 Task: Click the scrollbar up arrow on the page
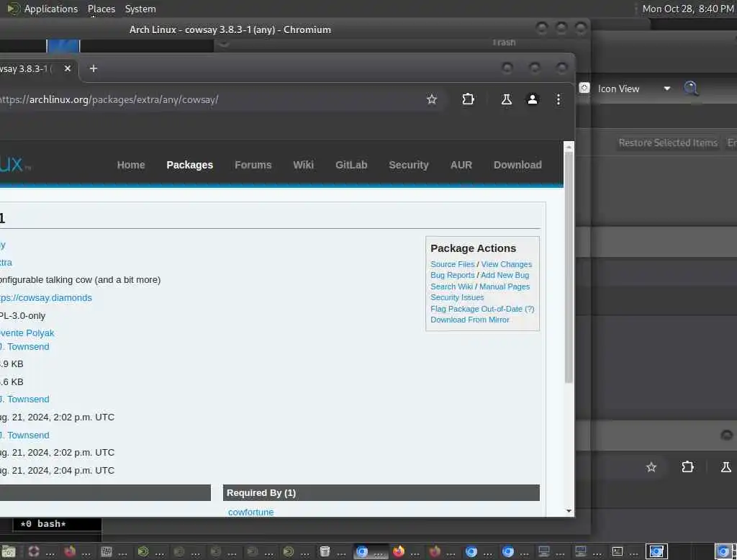pos(569,147)
